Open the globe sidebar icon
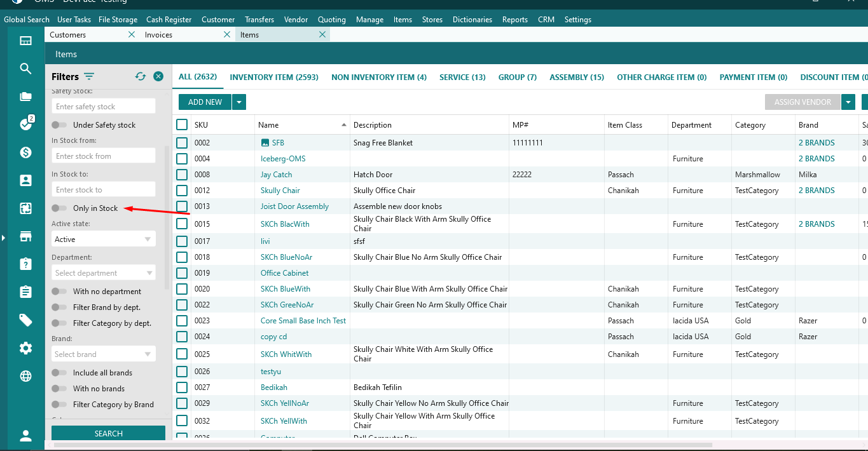The height and width of the screenshot is (451, 868). tap(25, 376)
